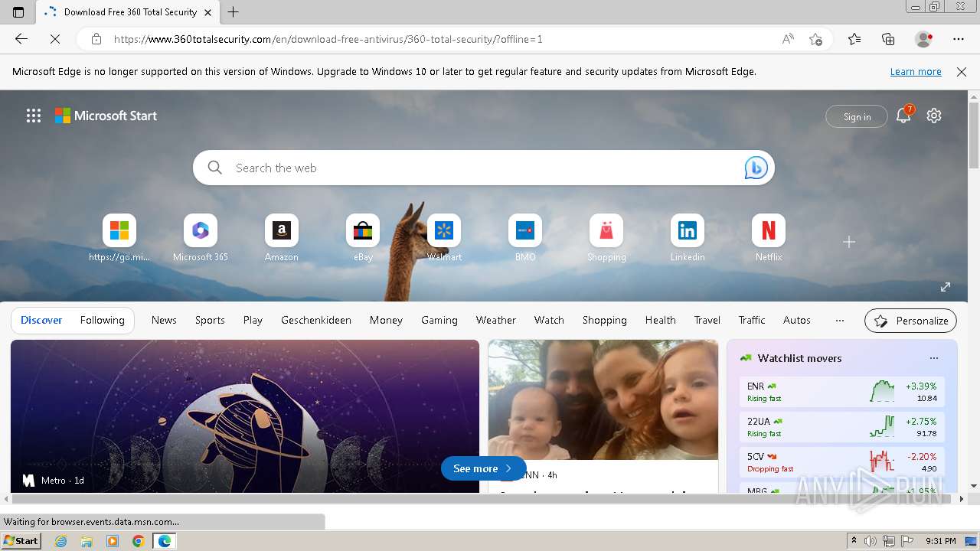
Task: Open notifications bell with 7 alerts
Action: tap(904, 116)
